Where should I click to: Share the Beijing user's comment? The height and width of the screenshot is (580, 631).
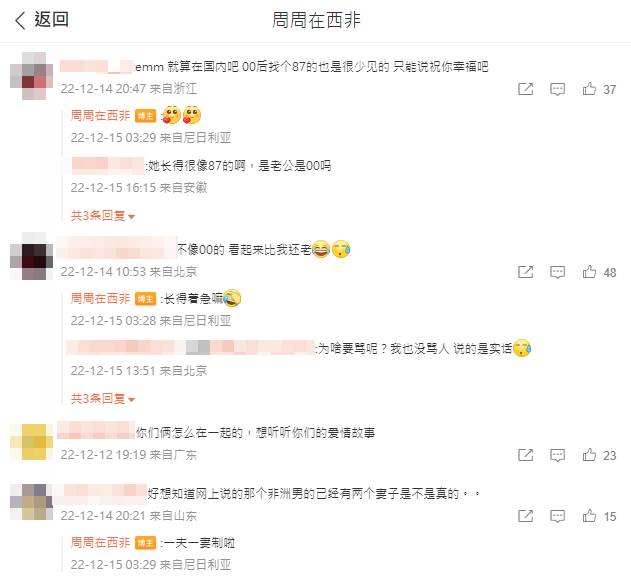526,272
